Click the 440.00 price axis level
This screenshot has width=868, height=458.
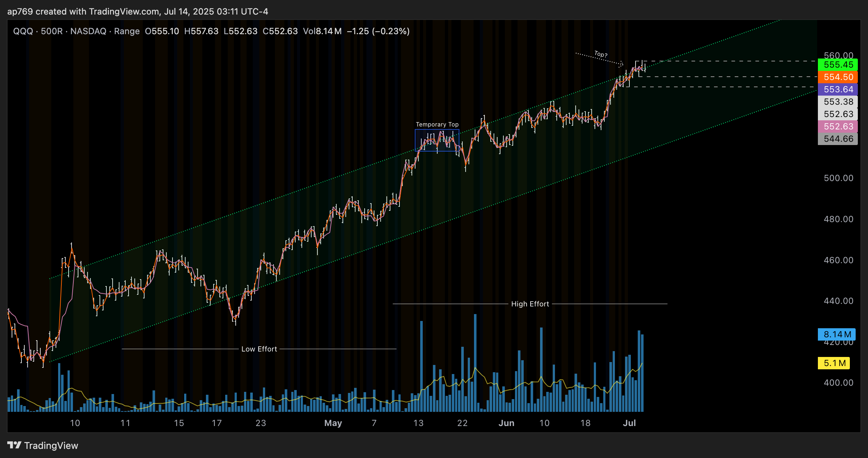pos(838,301)
